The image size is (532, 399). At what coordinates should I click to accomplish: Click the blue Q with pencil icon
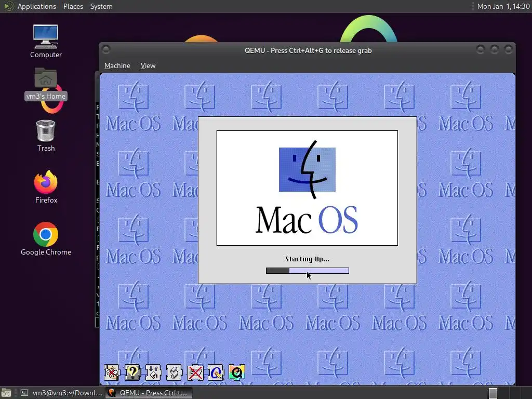coord(216,372)
